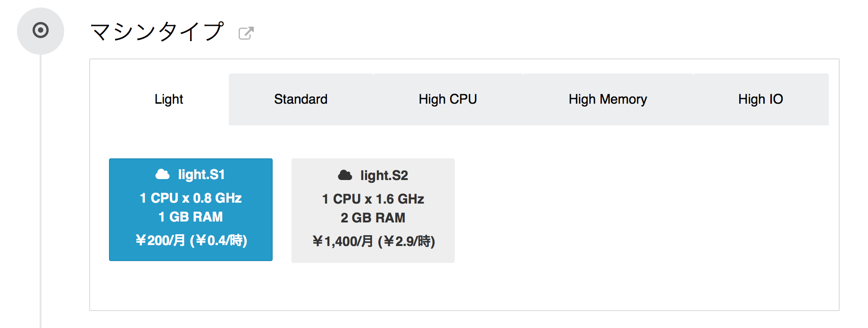
Task: Click the 1 GB RAM text on light.S1
Action: coord(191,217)
